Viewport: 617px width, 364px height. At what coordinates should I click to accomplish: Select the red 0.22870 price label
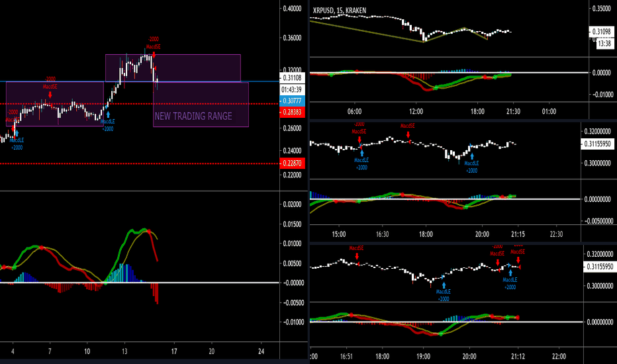292,163
